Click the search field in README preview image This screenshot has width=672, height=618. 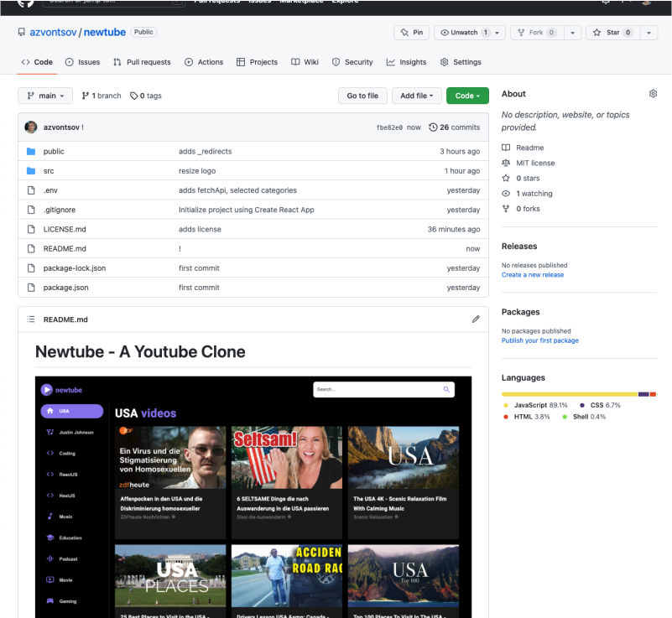[x=383, y=389]
